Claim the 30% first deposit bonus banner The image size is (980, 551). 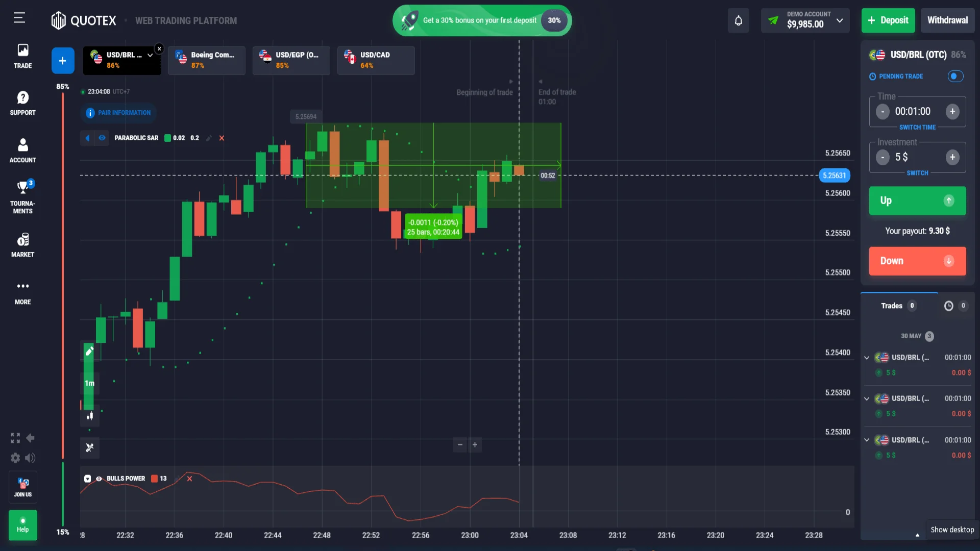(x=482, y=20)
